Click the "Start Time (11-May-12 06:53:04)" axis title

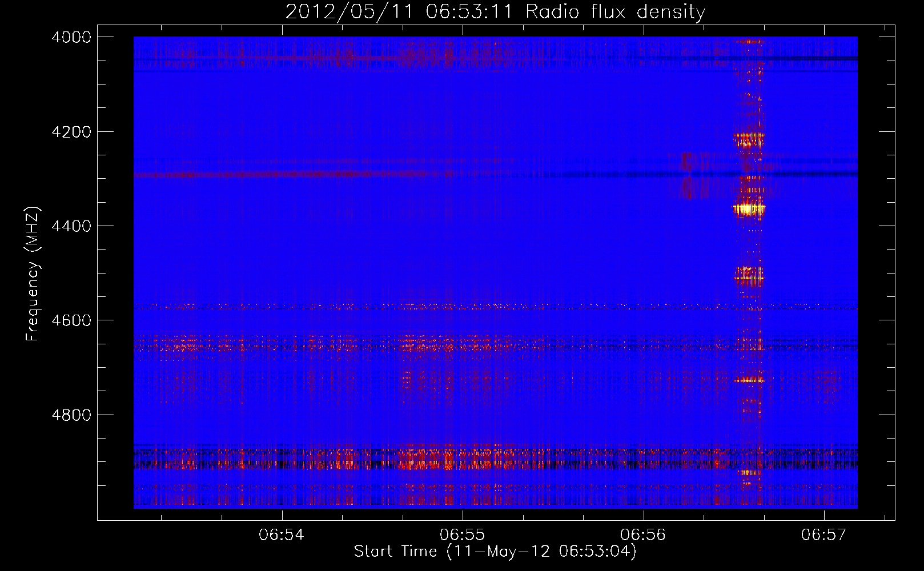[x=495, y=552]
